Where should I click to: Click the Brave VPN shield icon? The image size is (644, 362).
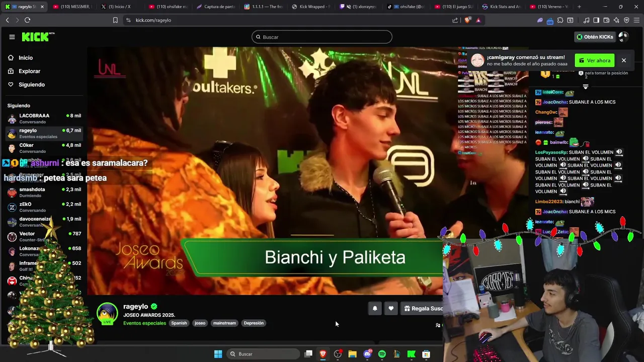pyautogui.click(x=626, y=20)
